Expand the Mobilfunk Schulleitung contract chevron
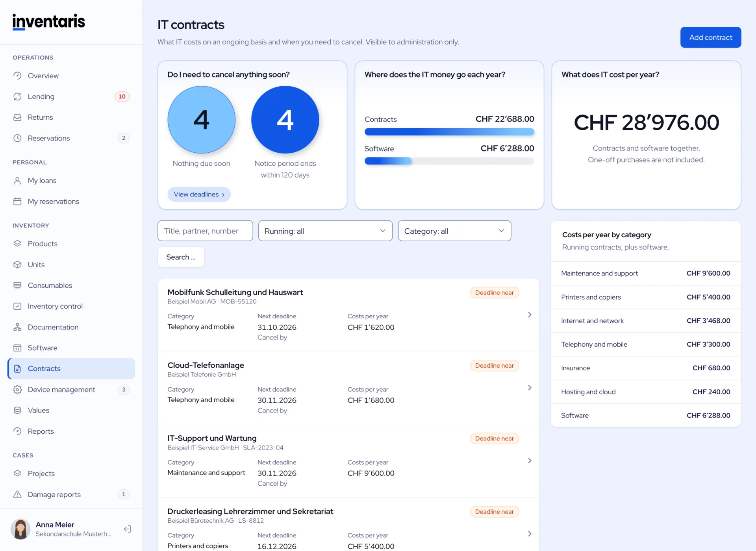This screenshot has height=551, width=756. tap(530, 315)
